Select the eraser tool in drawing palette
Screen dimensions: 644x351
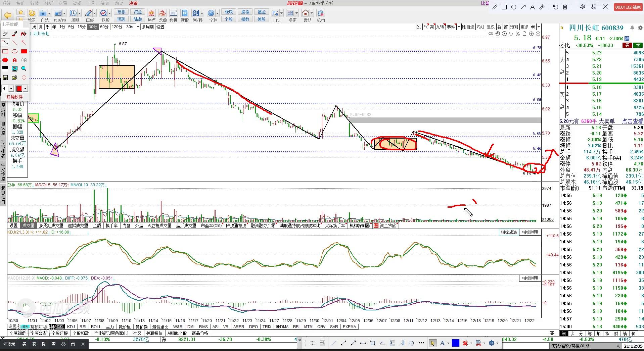(5, 34)
